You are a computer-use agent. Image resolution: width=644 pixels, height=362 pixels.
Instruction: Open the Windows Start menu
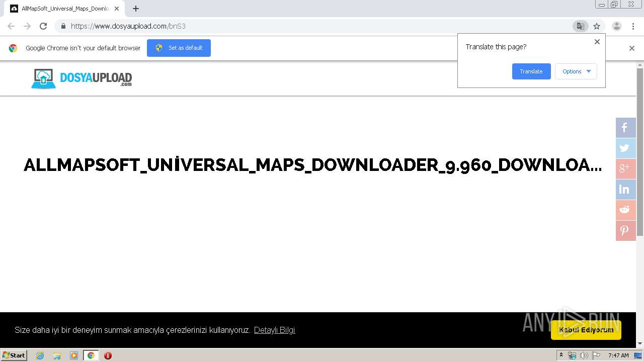point(14,355)
